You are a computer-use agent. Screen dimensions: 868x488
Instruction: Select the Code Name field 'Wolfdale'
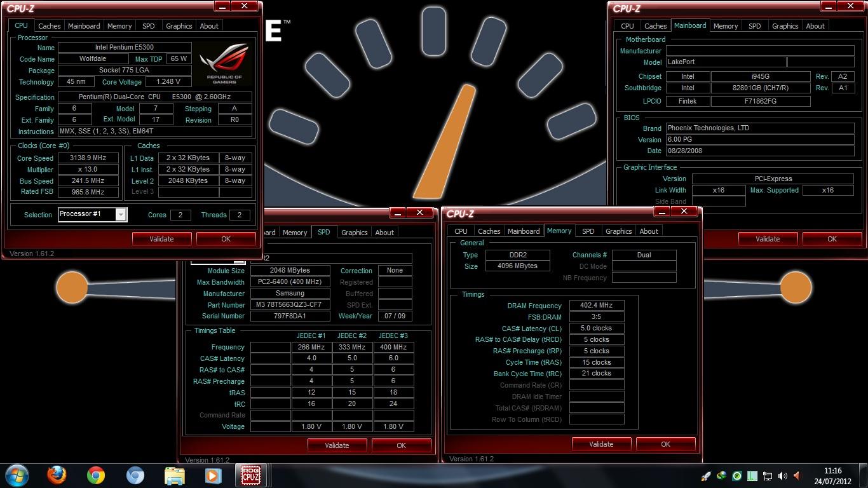pos(93,59)
